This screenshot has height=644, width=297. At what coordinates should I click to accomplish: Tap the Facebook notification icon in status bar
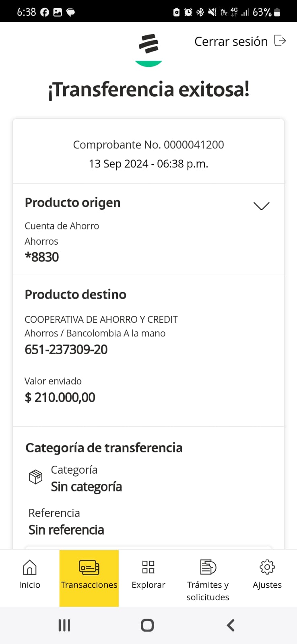point(45,12)
